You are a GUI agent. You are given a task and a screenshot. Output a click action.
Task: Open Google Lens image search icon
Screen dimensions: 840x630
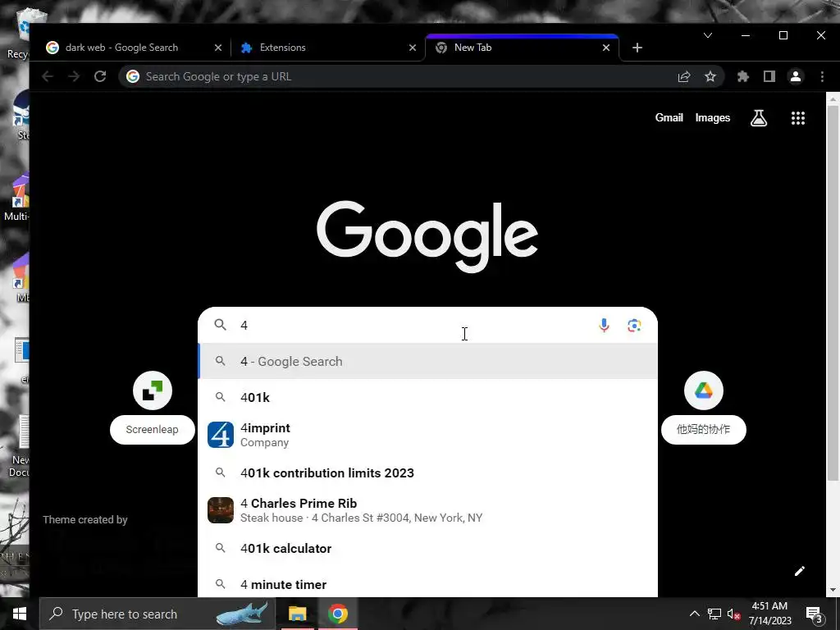[634, 325]
